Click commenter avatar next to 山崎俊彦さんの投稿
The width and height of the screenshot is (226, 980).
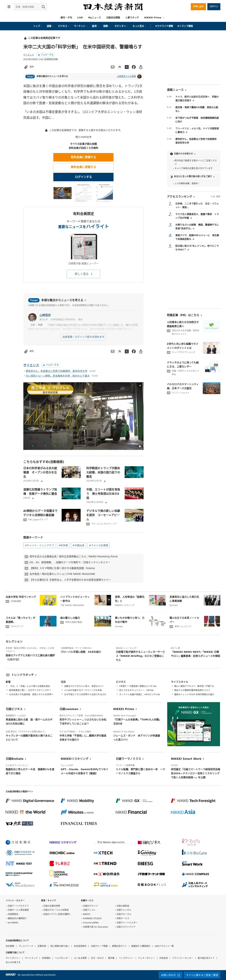point(139,77)
